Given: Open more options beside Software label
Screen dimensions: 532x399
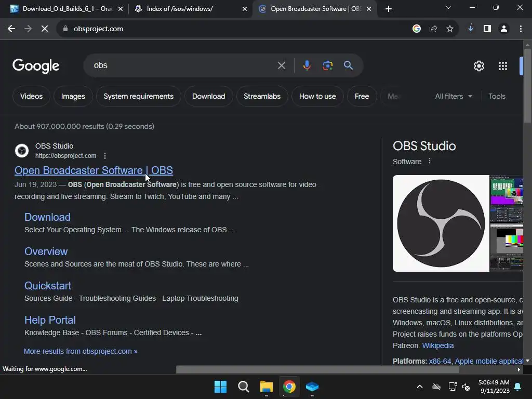Looking at the screenshot, I should 430,161.
